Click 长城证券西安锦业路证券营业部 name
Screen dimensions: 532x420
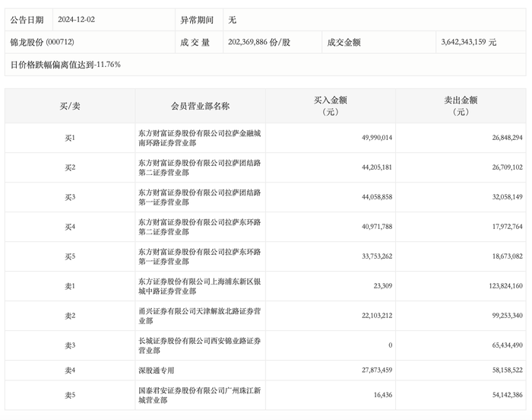tap(199, 345)
